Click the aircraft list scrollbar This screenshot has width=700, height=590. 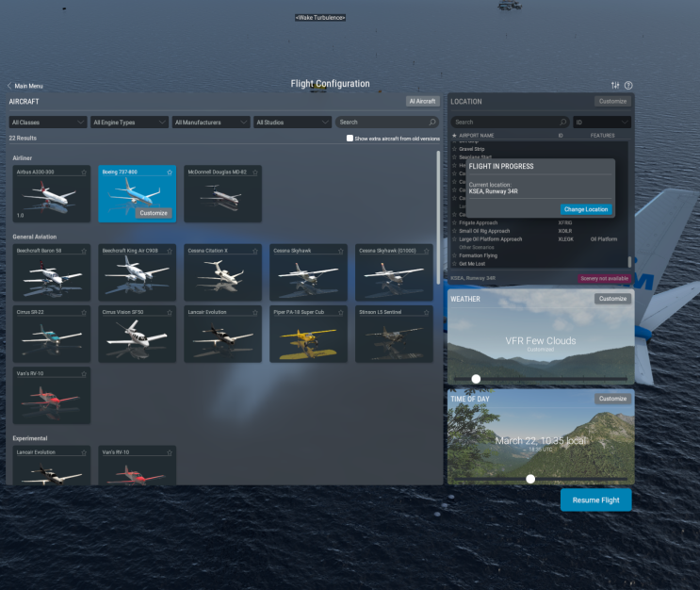[x=438, y=217]
